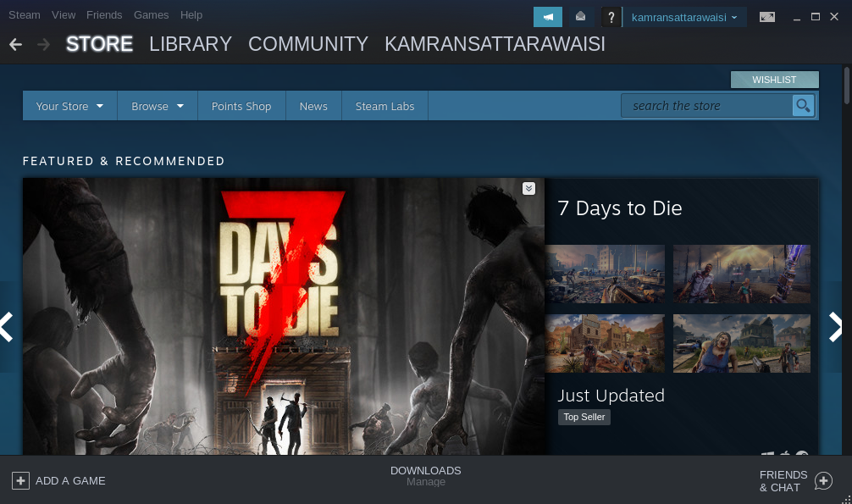Click the vertical scrollbar thumb
Viewport: 852px width, 504px height.
(847, 86)
